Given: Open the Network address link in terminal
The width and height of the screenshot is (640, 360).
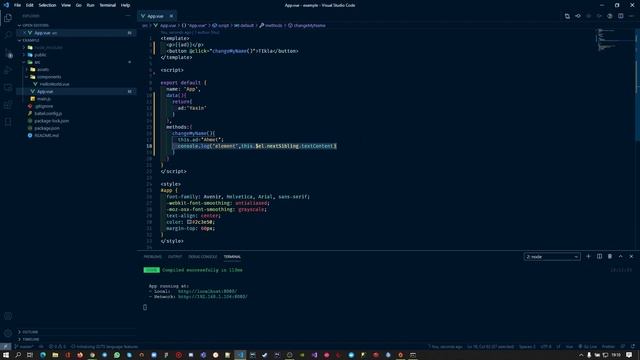Looking at the screenshot, I should pyautogui.click(x=213, y=297).
